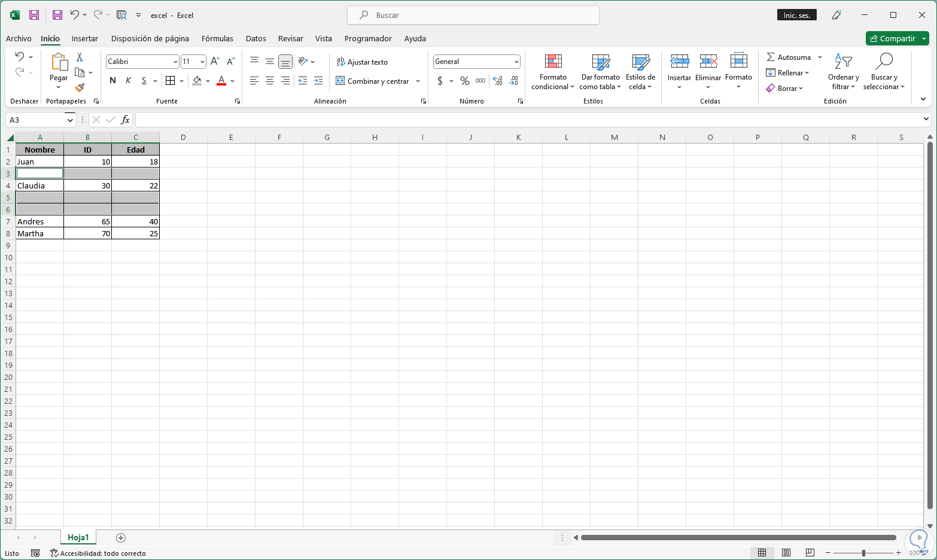This screenshot has height=560, width=937.
Task: Increase font size with the larger A
Action: coord(215,62)
